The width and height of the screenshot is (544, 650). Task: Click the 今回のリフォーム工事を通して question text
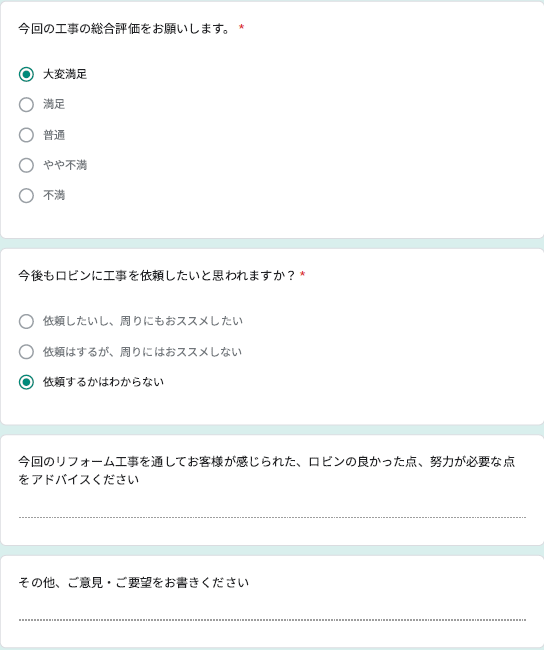[266, 470]
